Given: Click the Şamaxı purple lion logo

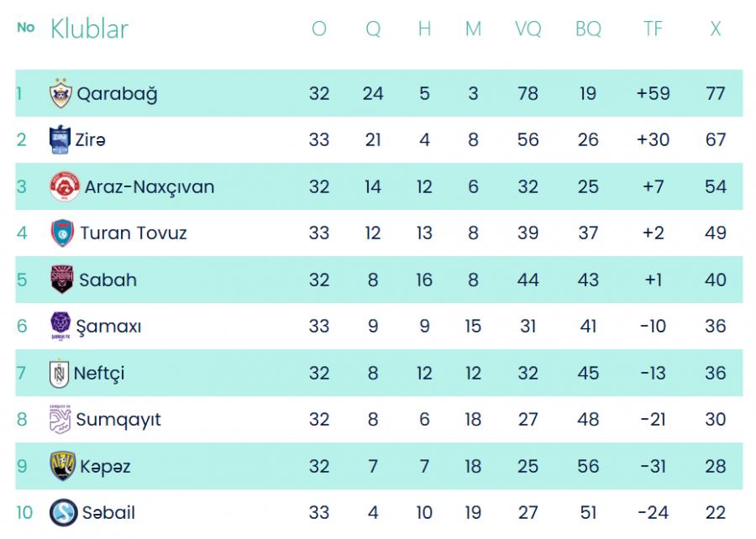Looking at the screenshot, I should click(x=60, y=326).
